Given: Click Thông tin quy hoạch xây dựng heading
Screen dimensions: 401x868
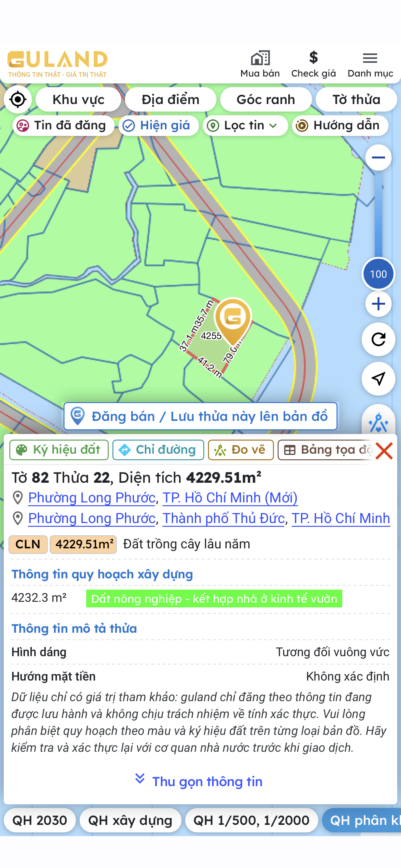Looking at the screenshot, I should (102, 574).
